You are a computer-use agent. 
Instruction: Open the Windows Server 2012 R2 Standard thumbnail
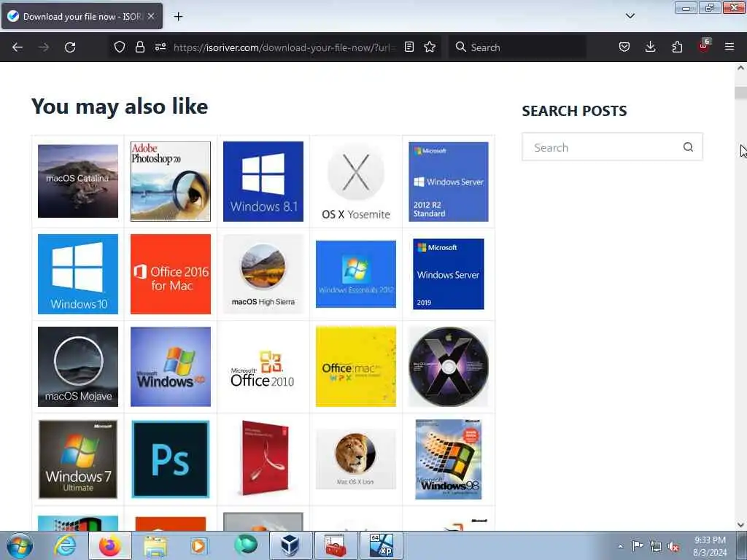[x=449, y=182]
